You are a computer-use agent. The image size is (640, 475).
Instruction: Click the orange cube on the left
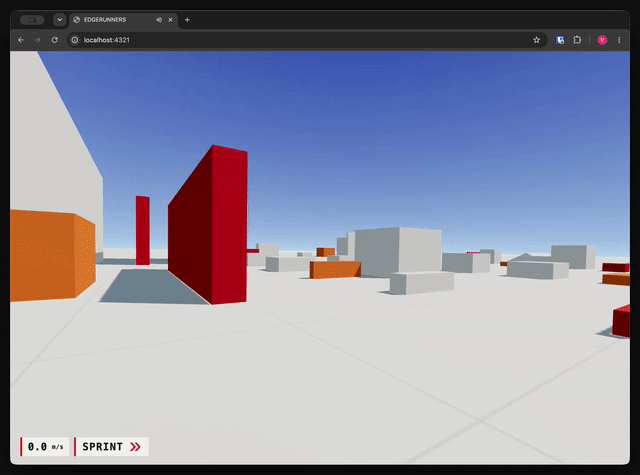[x=52, y=255]
